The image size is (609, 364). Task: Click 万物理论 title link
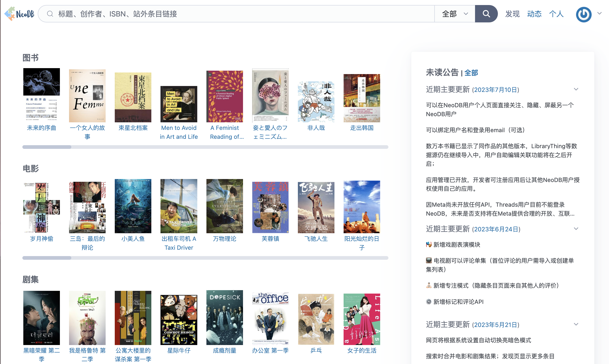pyautogui.click(x=224, y=239)
